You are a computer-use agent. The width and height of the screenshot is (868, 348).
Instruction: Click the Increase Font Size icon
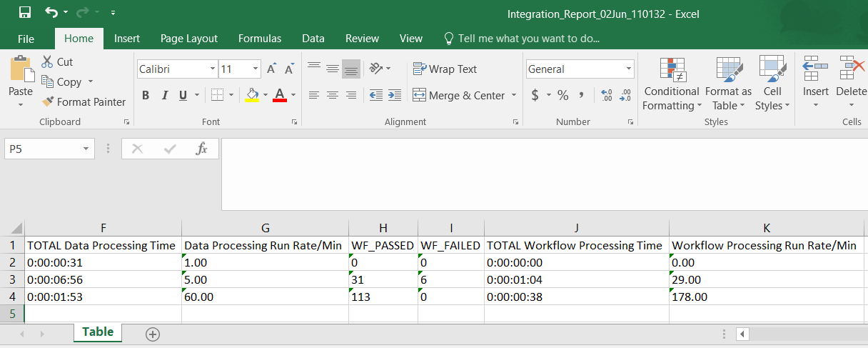[x=271, y=69]
